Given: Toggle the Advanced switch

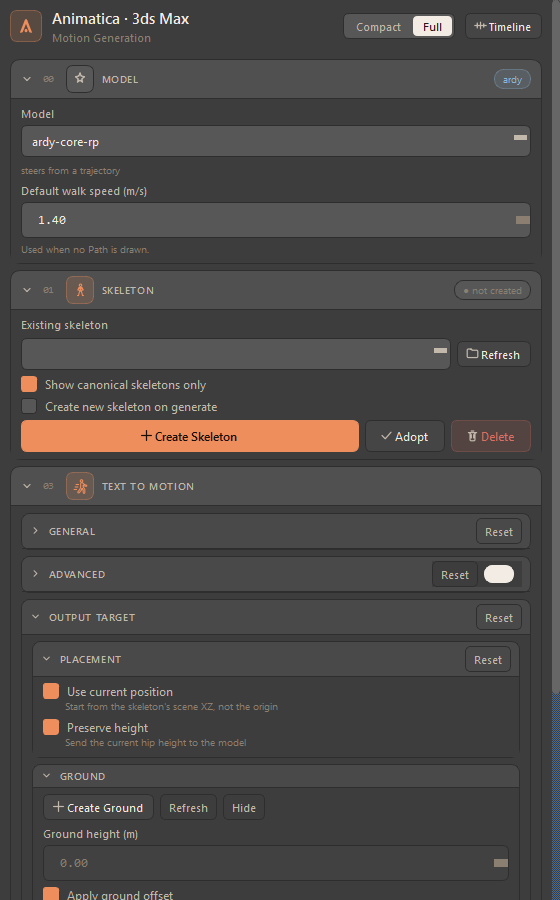Looking at the screenshot, I should click(499, 574).
